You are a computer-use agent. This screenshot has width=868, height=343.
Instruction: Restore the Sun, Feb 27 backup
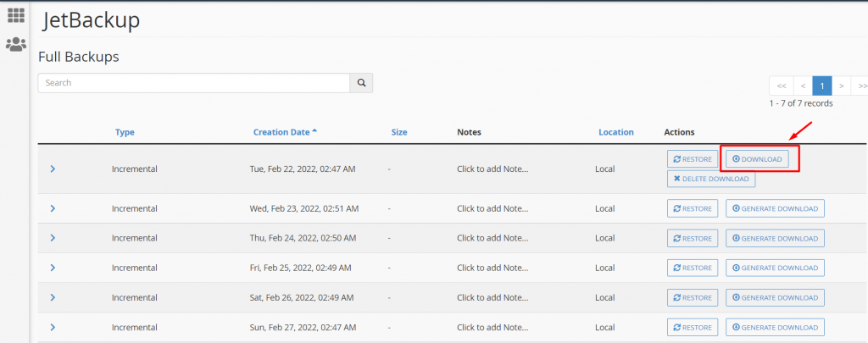693,328
